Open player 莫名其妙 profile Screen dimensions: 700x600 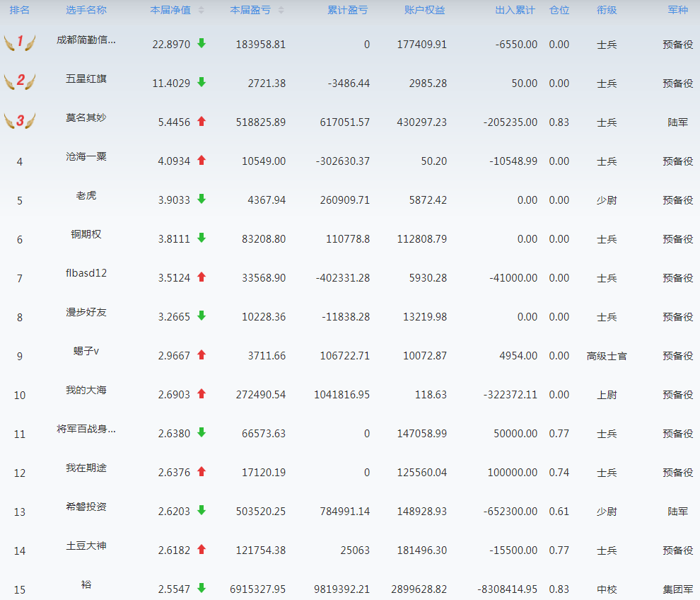(86, 118)
